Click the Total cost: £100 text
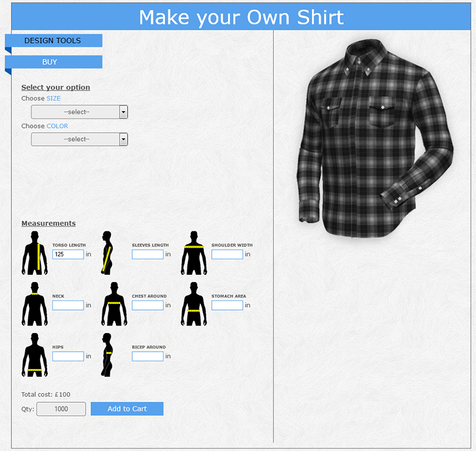 tap(46, 394)
